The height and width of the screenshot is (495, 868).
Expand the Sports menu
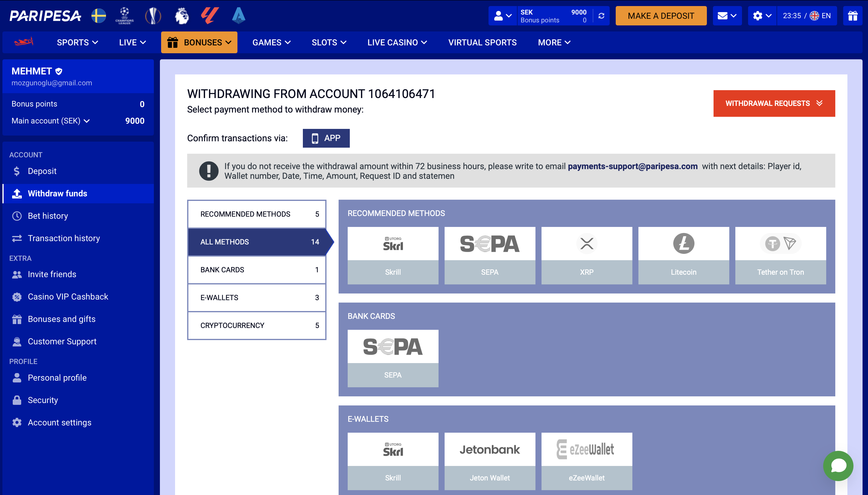[x=78, y=42]
